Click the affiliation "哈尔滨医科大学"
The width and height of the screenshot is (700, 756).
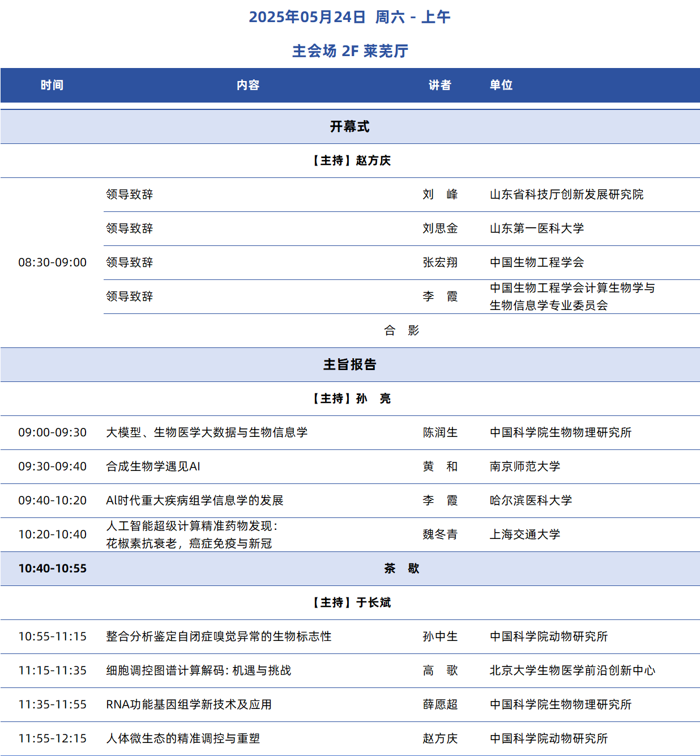click(531, 500)
